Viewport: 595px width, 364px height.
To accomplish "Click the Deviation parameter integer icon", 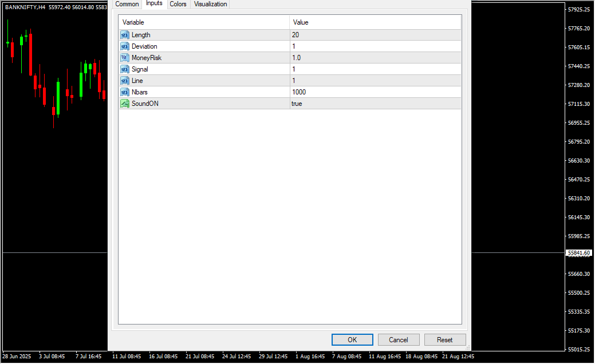I will click(124, 46).
